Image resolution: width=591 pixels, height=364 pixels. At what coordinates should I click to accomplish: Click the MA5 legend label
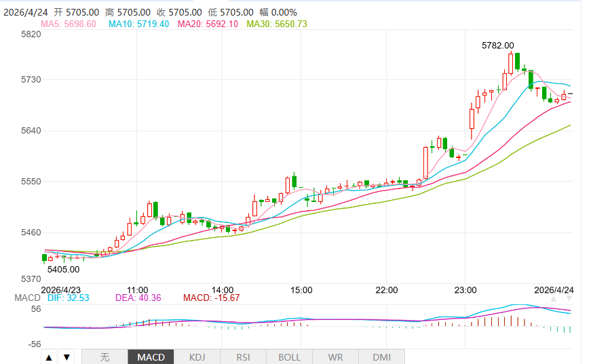(x=69, y=24)
